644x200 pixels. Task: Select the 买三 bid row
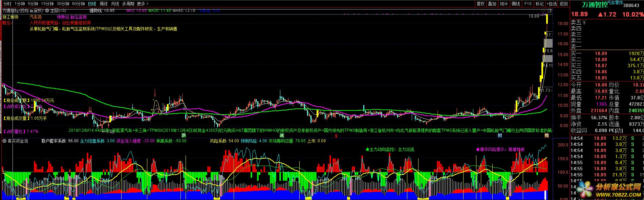607,66
